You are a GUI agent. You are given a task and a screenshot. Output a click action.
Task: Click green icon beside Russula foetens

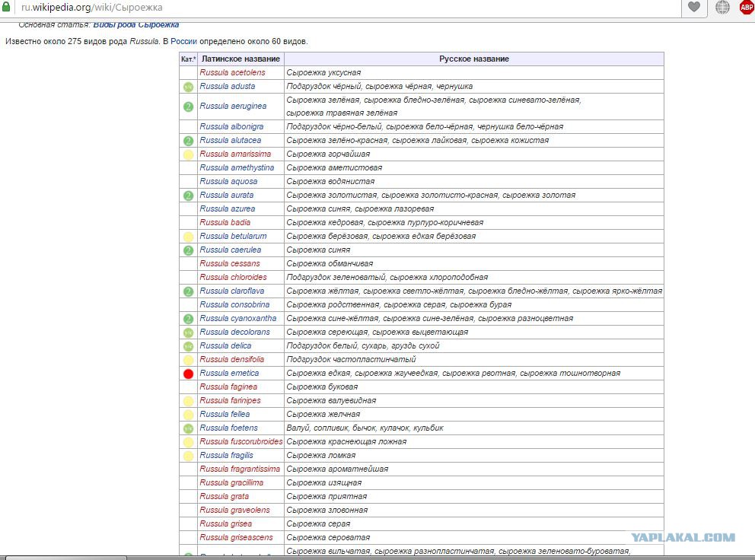(188, 428)
